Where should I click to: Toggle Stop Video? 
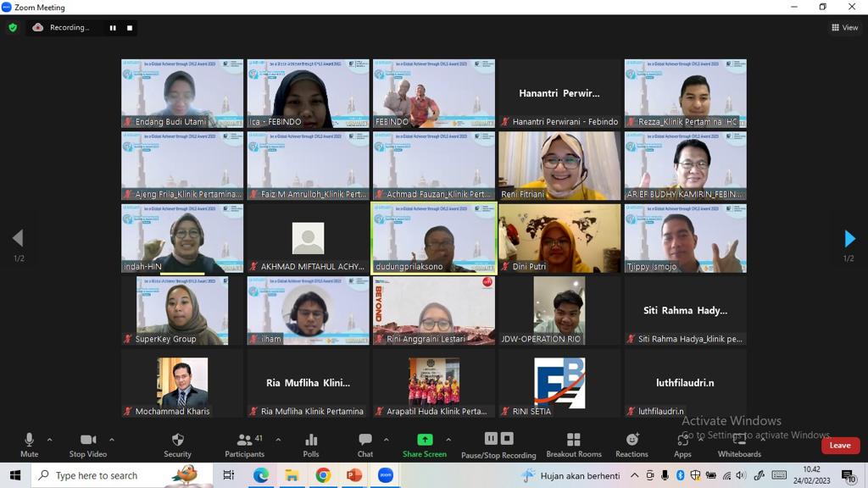coord(88,446)
